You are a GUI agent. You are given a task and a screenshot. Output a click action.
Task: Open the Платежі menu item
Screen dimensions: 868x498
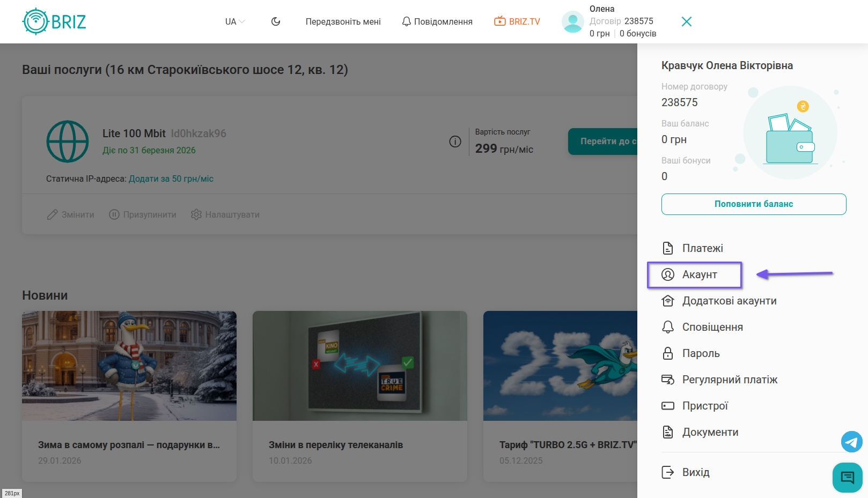tap(702, 248)
